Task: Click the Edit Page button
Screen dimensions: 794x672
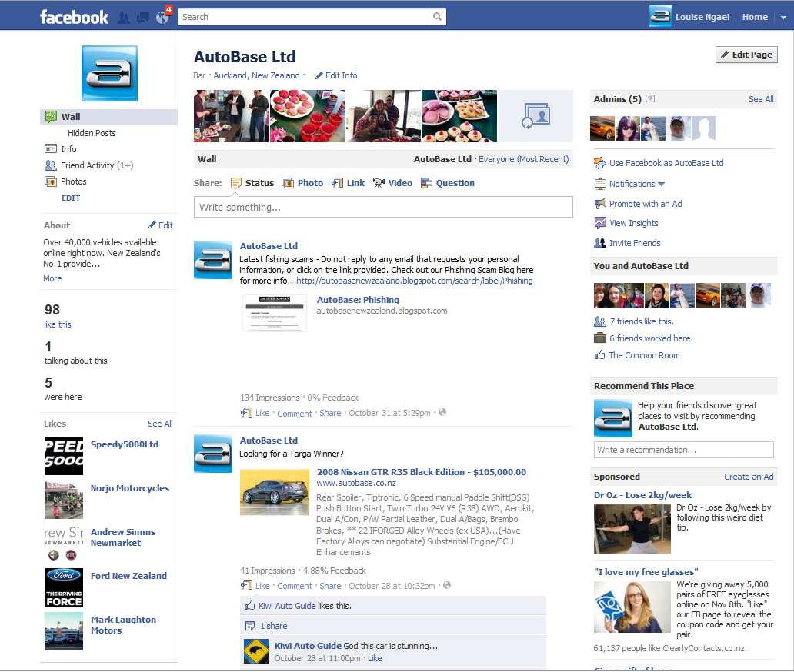Action: [x=746, y=55]
